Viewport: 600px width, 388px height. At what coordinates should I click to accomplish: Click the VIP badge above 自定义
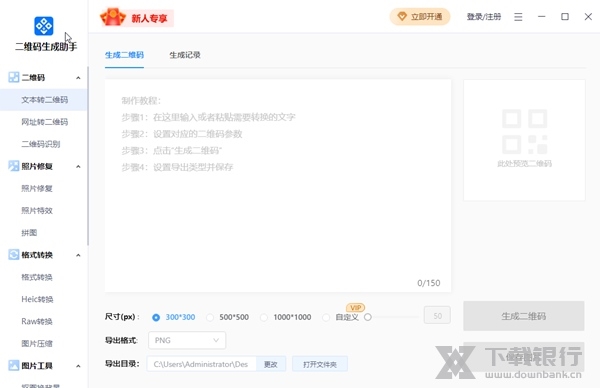tap(355, 308)
